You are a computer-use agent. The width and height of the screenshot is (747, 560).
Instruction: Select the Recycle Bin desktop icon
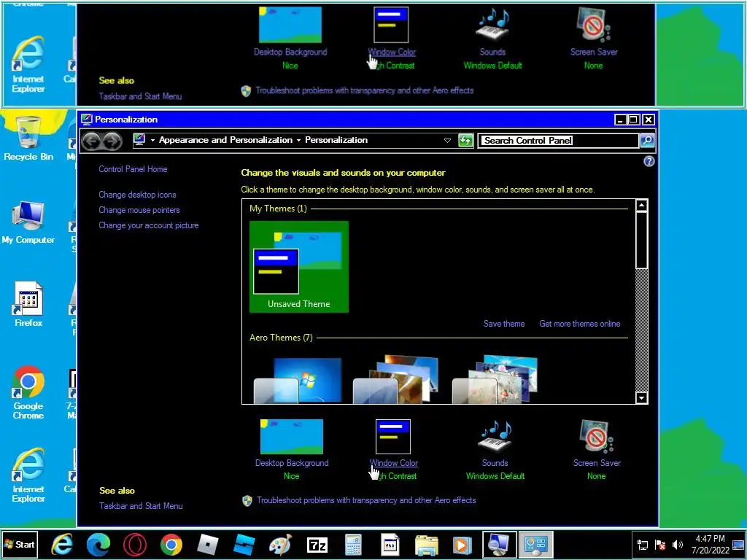coord(28,138)
